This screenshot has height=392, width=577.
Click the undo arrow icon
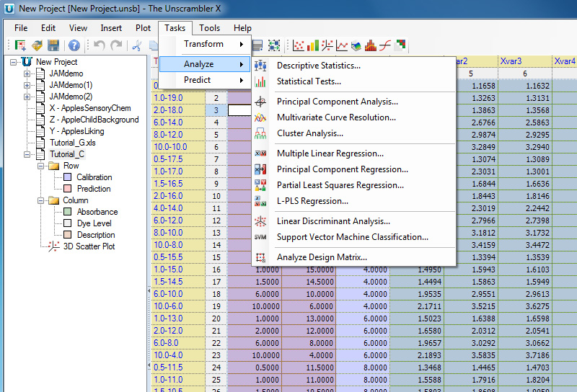[100, 45]
